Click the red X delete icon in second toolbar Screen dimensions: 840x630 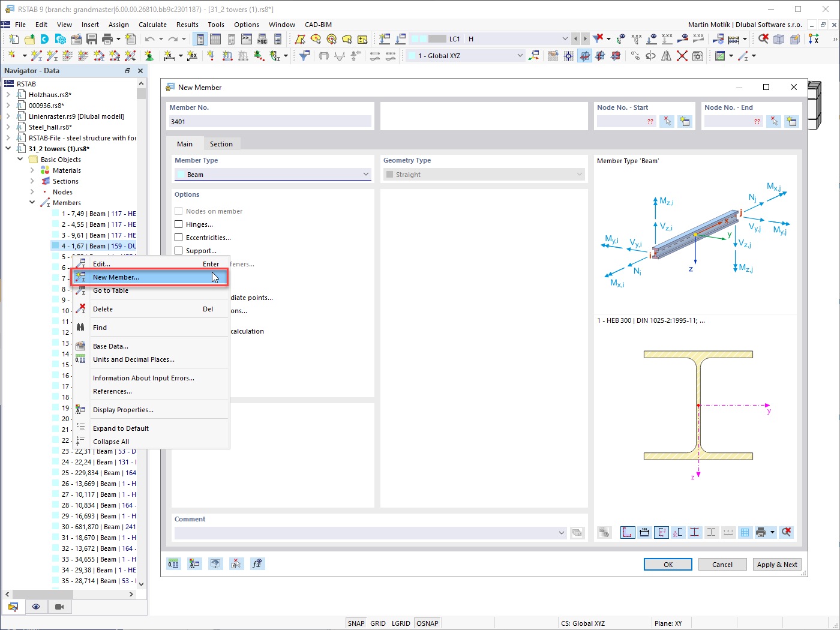point(682,56)
